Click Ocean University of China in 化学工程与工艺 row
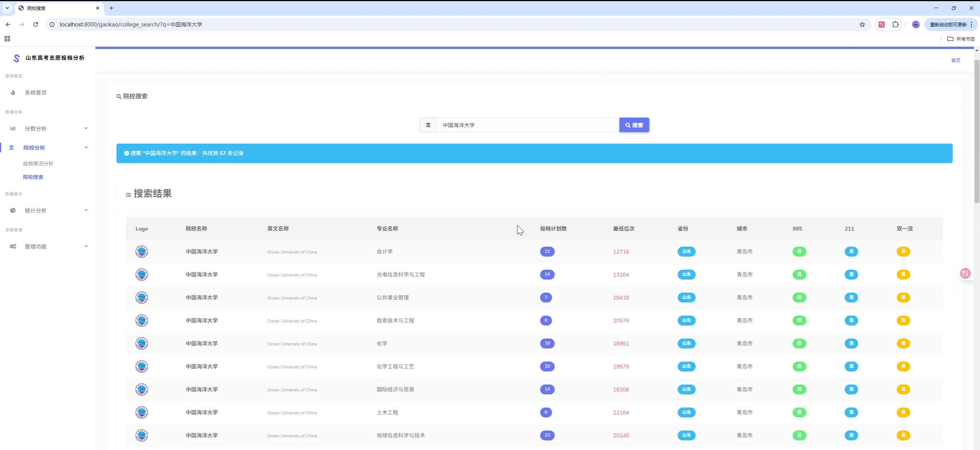 click(x=292, y=367)
